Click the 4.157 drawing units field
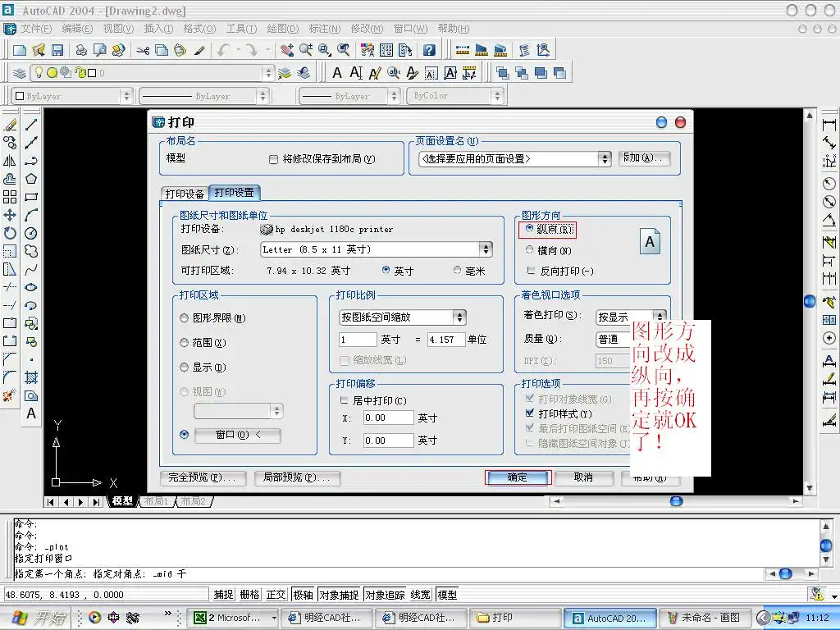 click(445, 340)
